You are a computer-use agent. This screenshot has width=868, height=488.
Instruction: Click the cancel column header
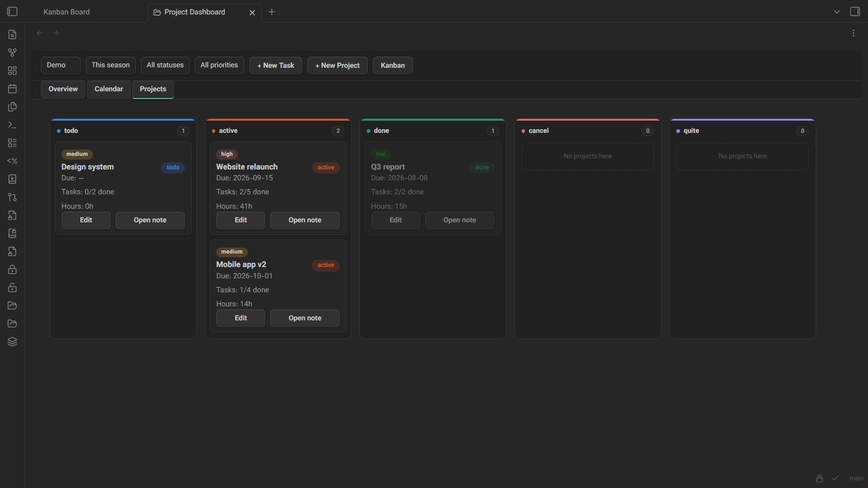pos(588,131)
